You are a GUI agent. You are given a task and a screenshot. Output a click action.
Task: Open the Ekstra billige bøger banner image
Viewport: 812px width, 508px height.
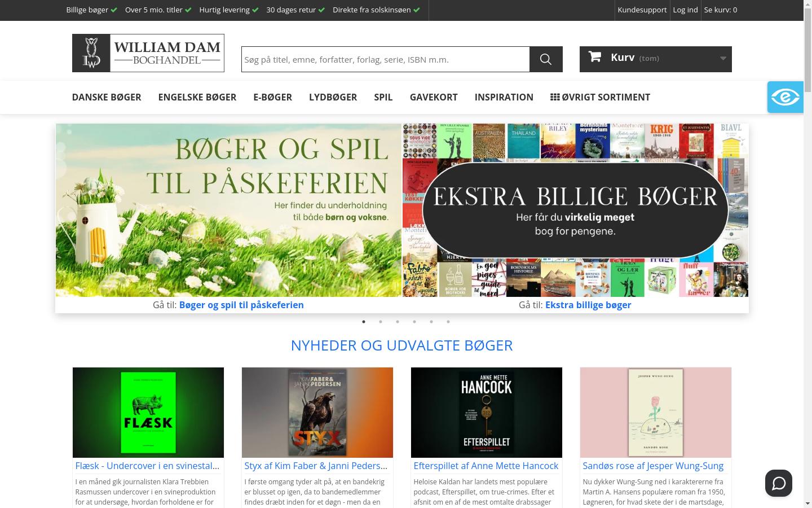tap(575, 210)
